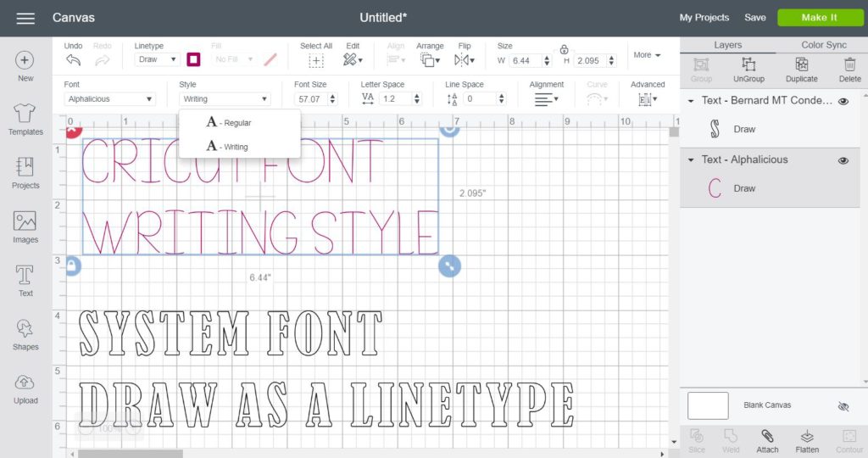Switch to the Color Sync tab
Image resolution: width=868 pixels, height=458 pixels.
pos(824,45)
